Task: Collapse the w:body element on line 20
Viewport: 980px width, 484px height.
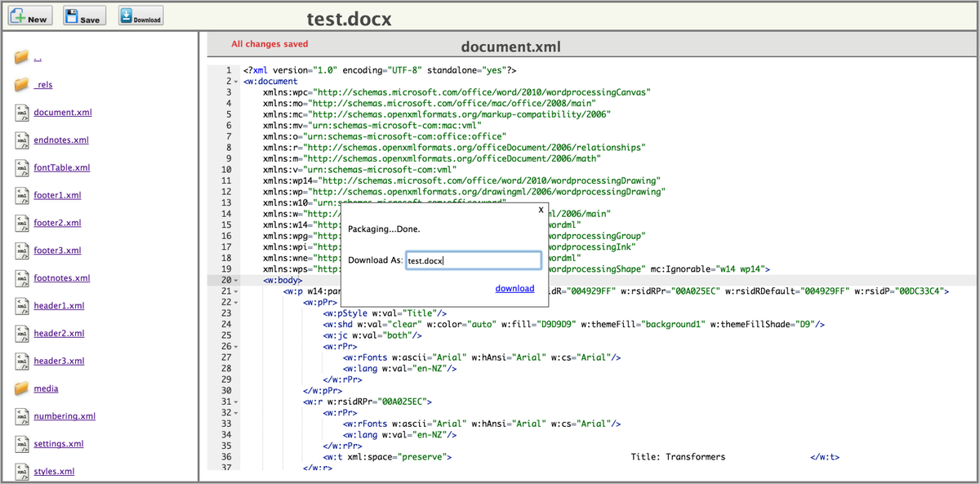Action: tap(234, 280)
